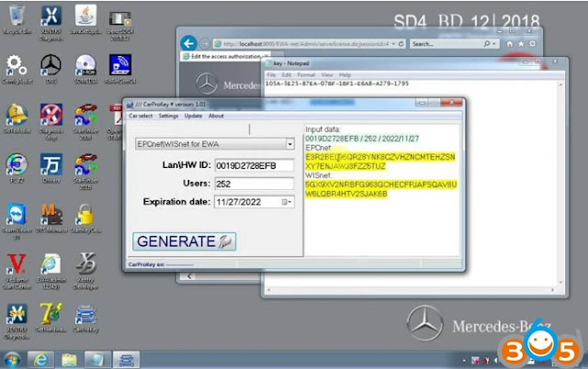Image resolution: width=588 pixels, height=369 pixels.
Task: Open the Drivers desktop icon
Action: tap(51, 168)
